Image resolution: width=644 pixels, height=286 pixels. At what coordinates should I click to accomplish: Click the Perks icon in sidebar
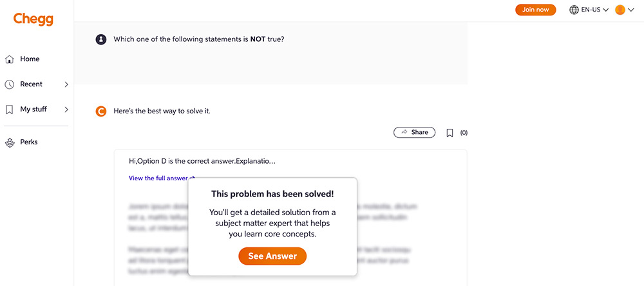[10, 142]
